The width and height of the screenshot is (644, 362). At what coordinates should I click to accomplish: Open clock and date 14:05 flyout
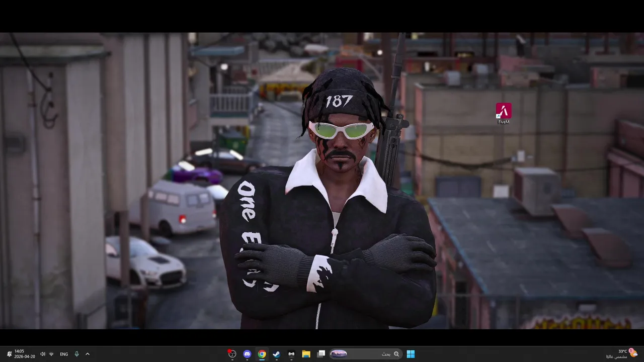click(x=25, y=354)
